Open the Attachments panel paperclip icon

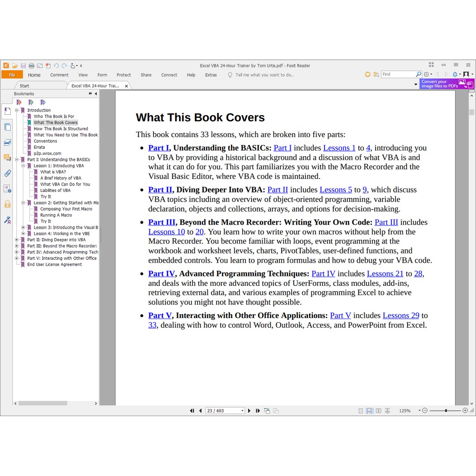pos(7,173)
